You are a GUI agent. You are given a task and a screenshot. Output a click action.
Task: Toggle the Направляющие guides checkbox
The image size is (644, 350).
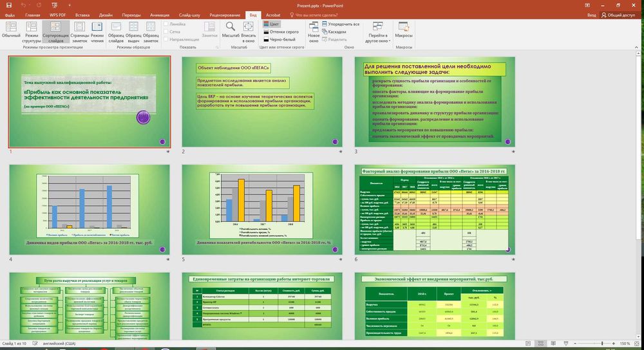(x=166, y=39)
